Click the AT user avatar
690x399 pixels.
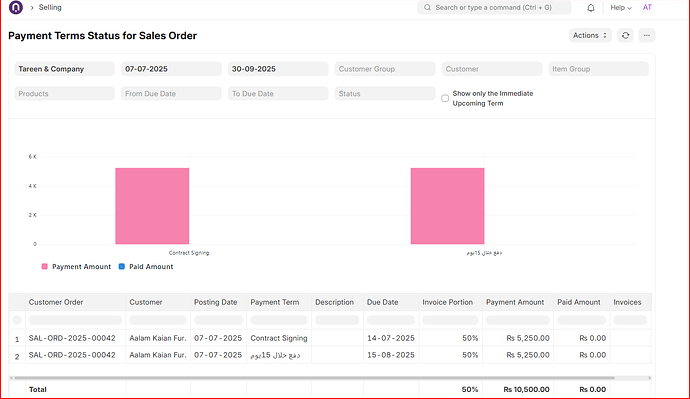tap(647, 7)
